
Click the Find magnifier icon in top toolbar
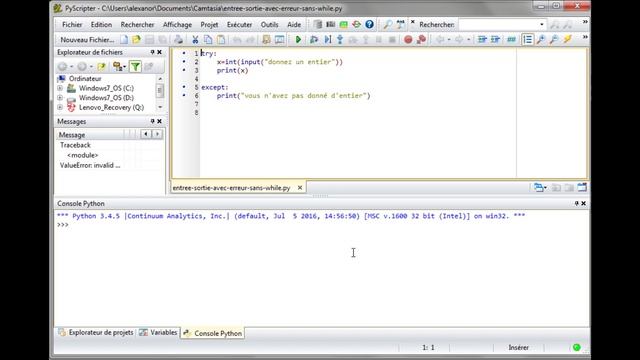387,24
